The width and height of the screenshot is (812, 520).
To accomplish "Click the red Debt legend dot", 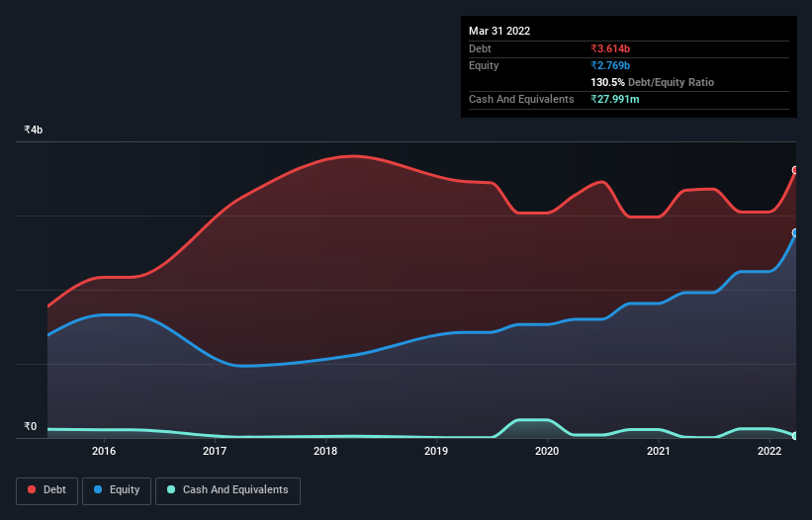I will click(x=32, y=489).
